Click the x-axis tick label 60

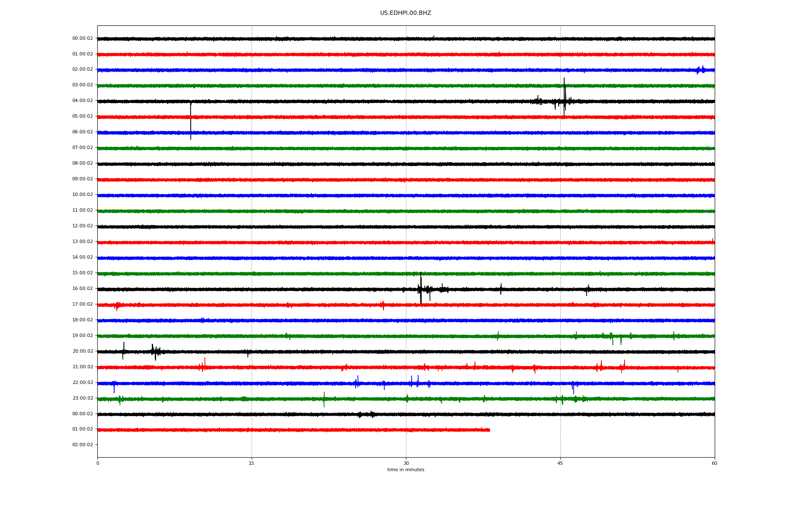[714, 463]
